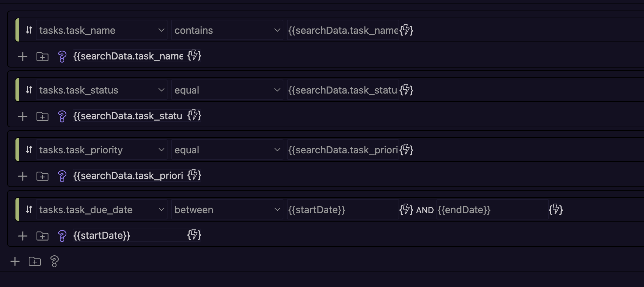Viewport: 644px width, 287px height.
Task: Click lightning binding icon after {{endDate}} field
Action: [556, 210]
